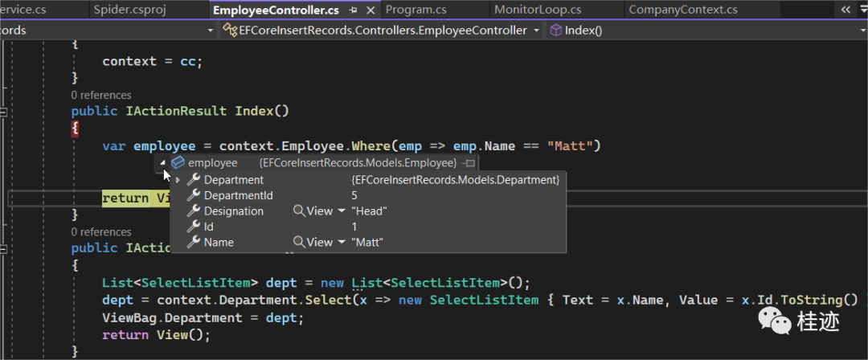Click the Id value 1

354,227
